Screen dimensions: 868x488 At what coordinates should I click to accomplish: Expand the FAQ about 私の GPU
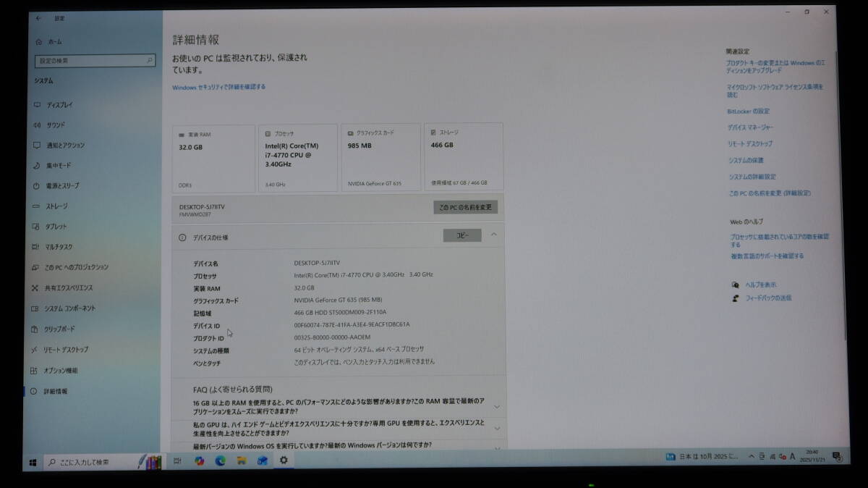pyautogui.click(x=497, y=428)
